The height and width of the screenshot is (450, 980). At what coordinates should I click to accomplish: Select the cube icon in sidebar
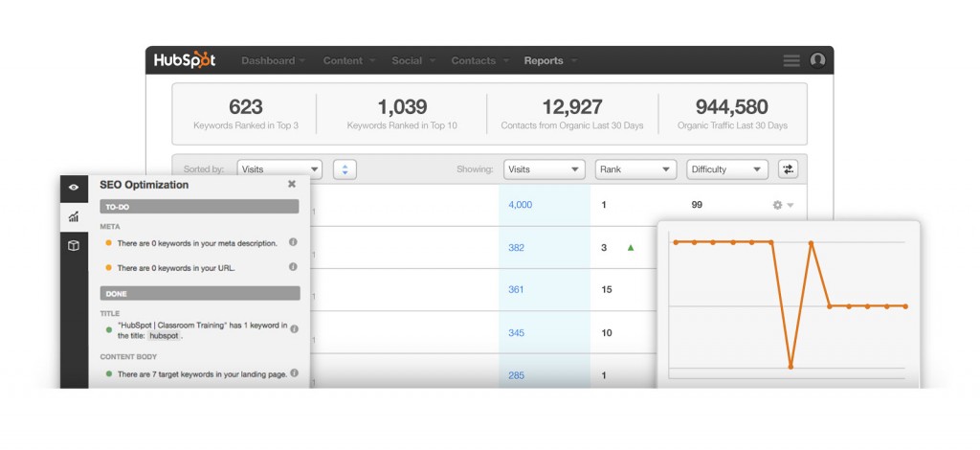click(74, 246)
